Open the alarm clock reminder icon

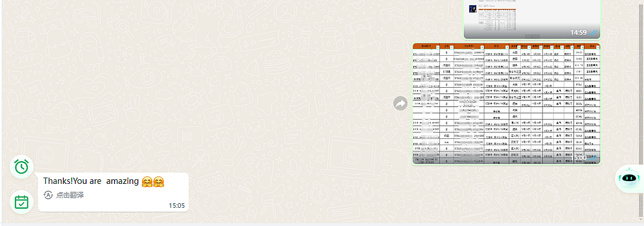click(21, 167)
